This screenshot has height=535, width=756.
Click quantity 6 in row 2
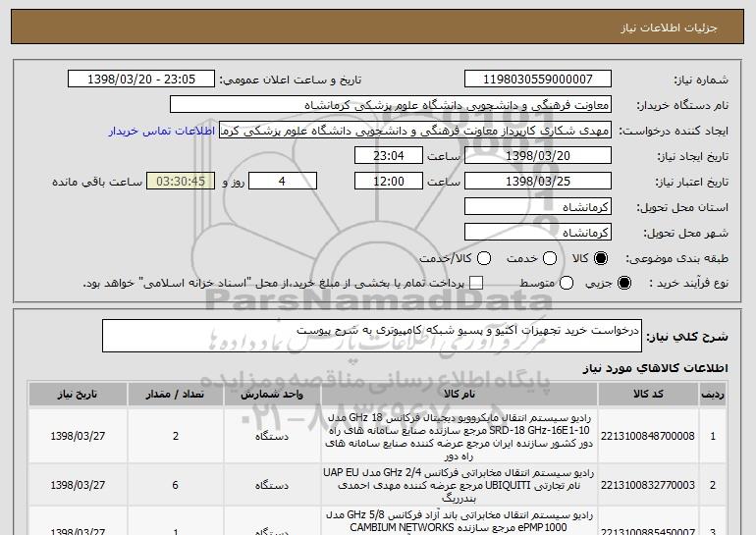coord(176,485)
